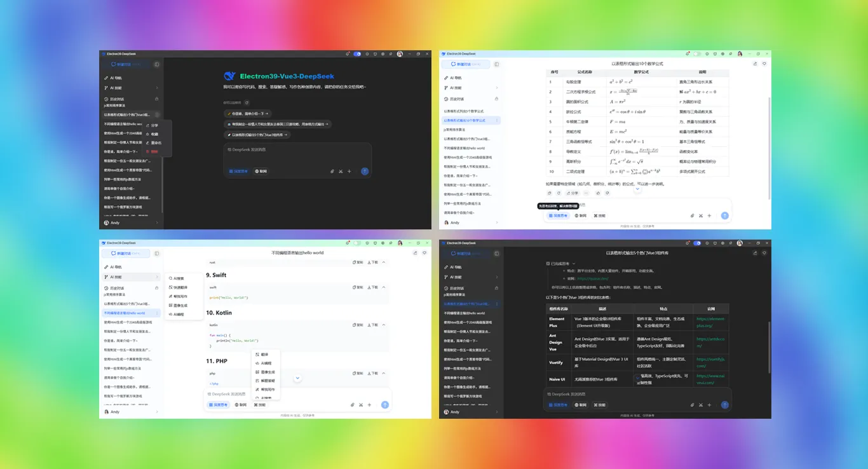
Task: Toggle the theme switch in the math formulas window
Action: 697,54
